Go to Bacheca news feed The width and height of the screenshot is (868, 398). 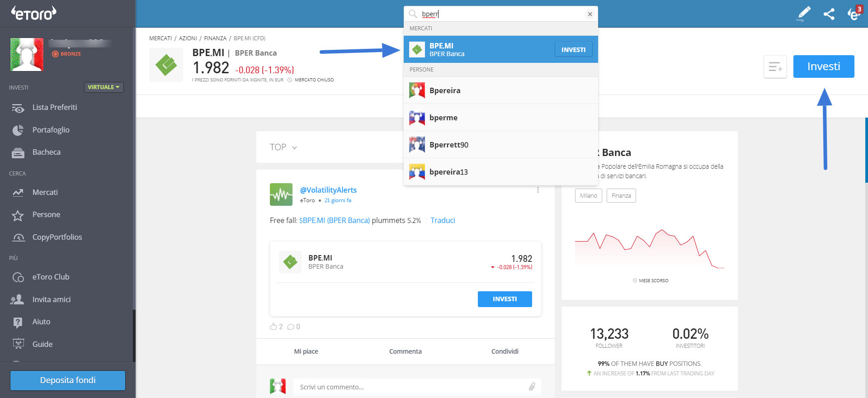[x=46, y=152]
